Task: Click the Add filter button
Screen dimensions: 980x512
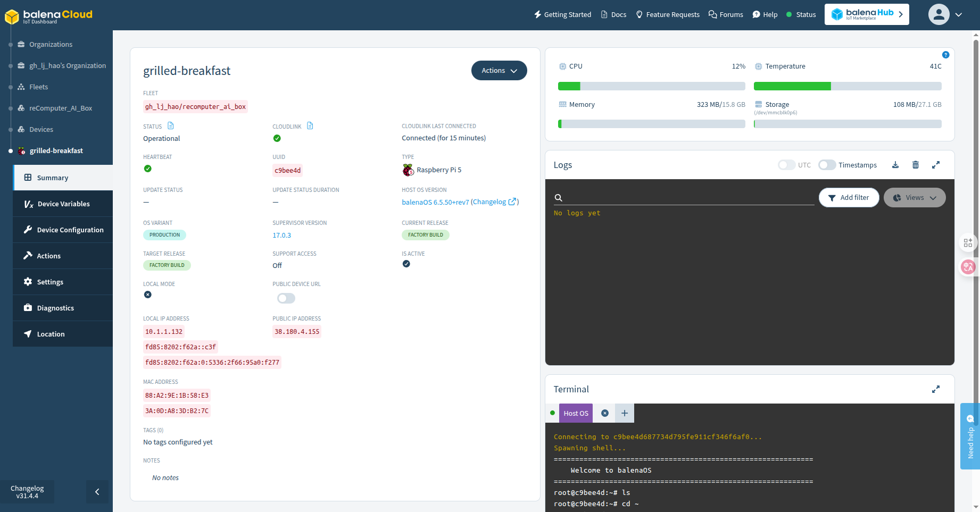Action: (x=849, y=198)
